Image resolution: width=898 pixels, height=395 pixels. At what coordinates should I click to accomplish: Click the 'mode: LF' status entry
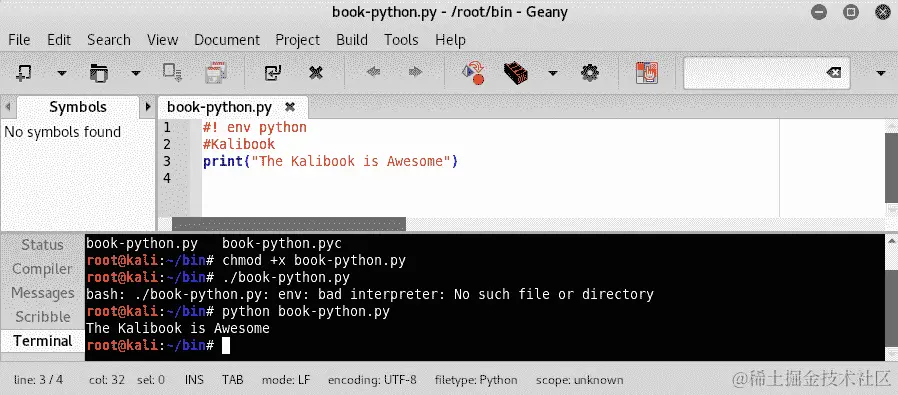pos(286,380)
